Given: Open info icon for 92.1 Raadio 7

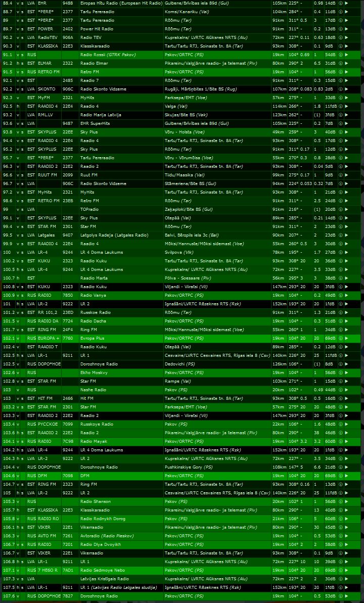Looking at the screenshot, I should pyautogui.click(x=341, y=80).
